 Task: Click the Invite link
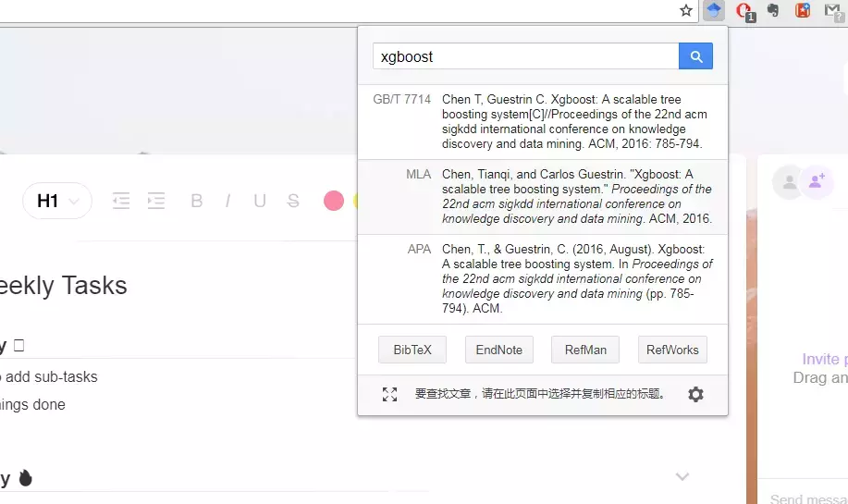(x=824, y=359)
